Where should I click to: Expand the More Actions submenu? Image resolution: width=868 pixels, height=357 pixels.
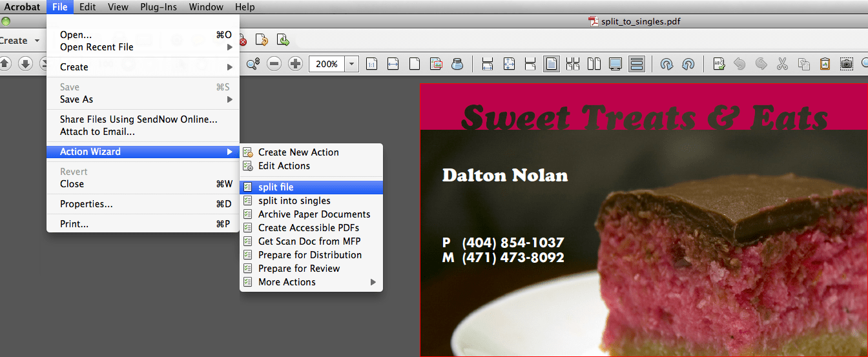pos(311,282)
